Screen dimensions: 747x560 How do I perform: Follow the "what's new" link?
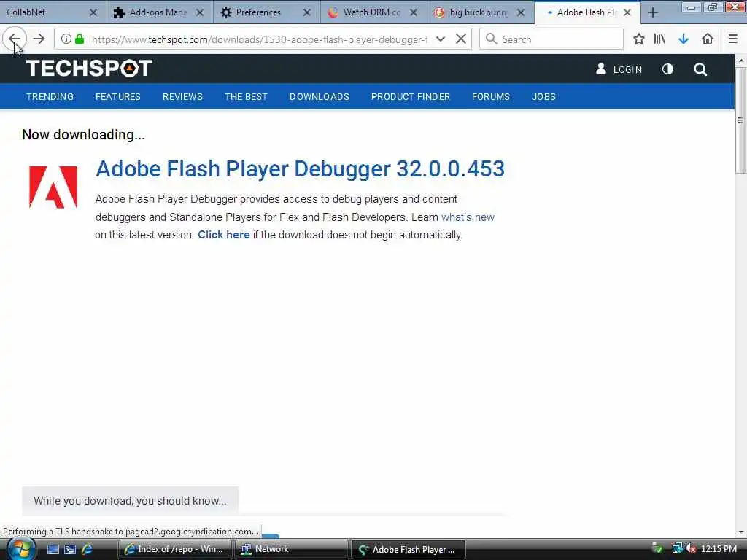(468, 217)
